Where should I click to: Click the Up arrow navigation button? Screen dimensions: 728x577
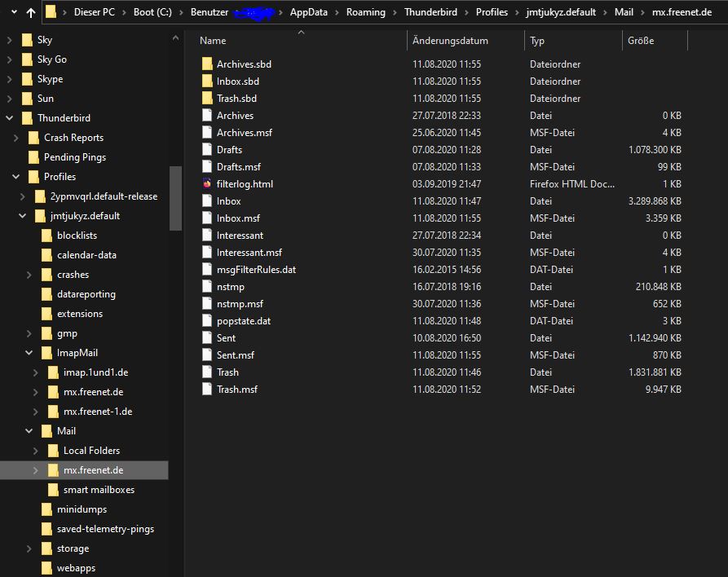click(31, 13)
